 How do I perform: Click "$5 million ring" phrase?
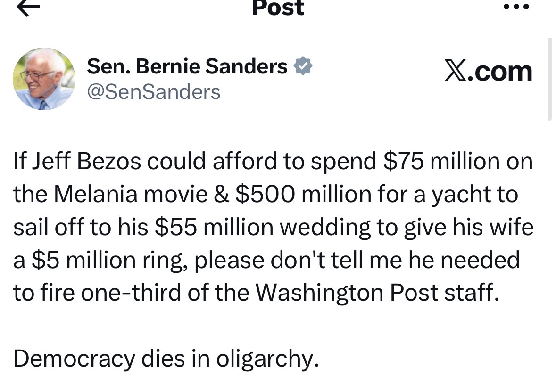(109, 260)
